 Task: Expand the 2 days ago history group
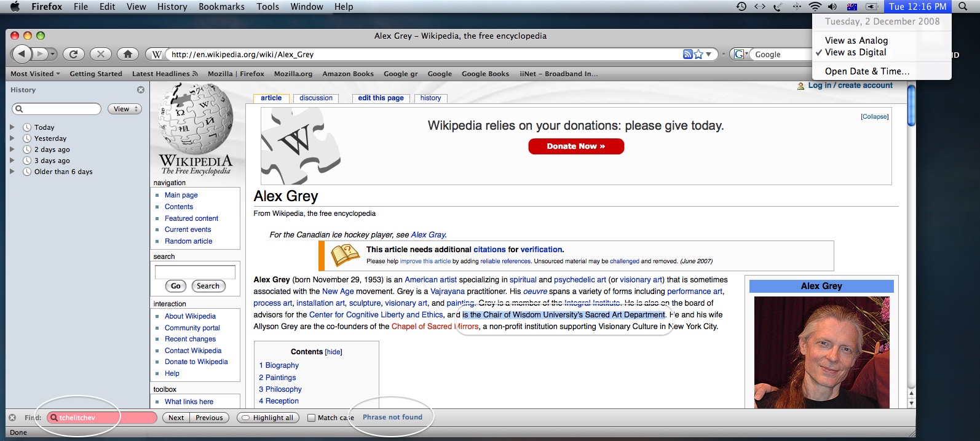[x=12, y=149]
